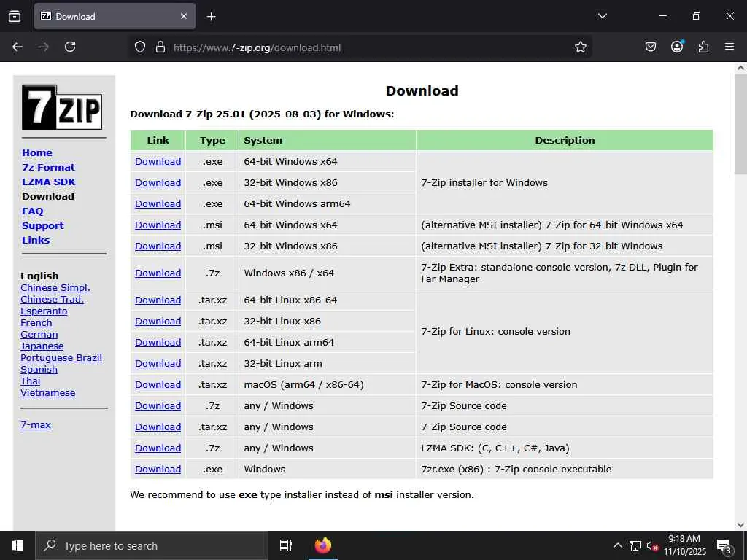Open the 7-max link
Image resolution: width=747 pixels, height=560 pixels.
tap(36, 425)
